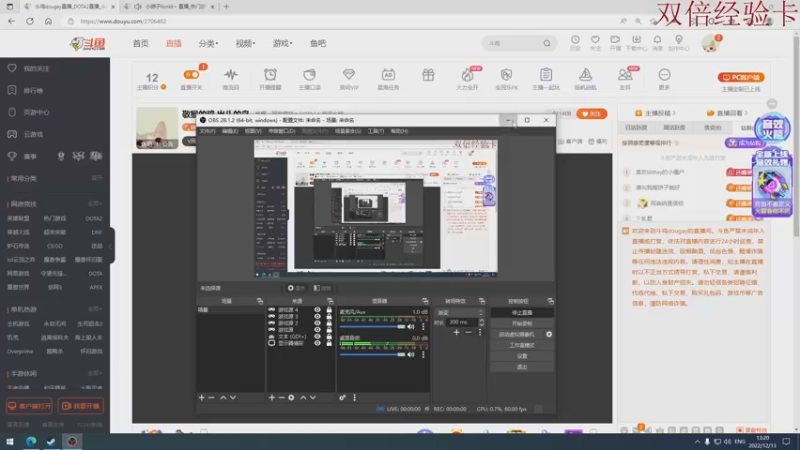Viewport: 800px width, 450px height.
Task: Open virtual camera settings gear in OBS
Action: (x=549, y=334)
